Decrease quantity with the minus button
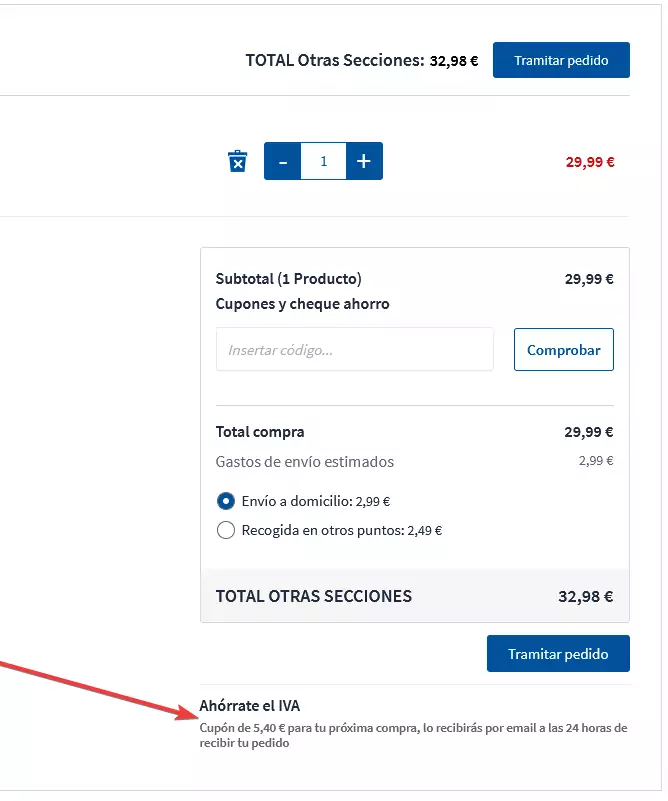Screen dimensions: 668x801 coord(282,161)
